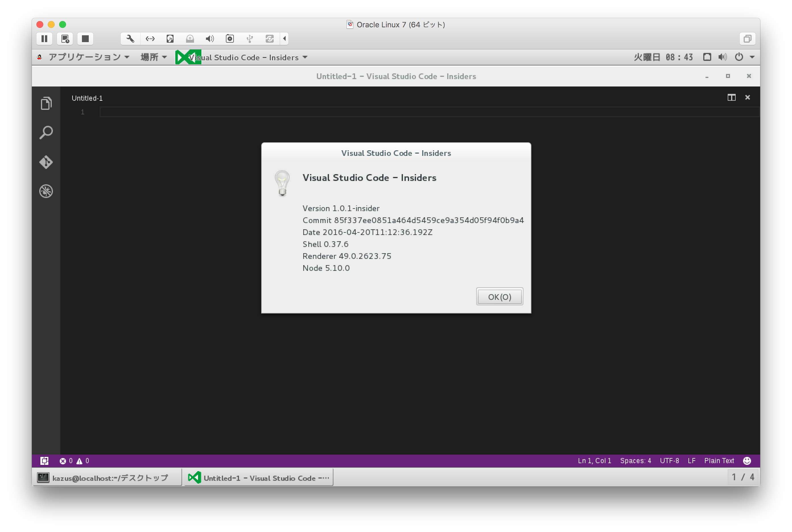Click the line number 1 in gutter
792x532 pixels.
[x=82, y=112]
